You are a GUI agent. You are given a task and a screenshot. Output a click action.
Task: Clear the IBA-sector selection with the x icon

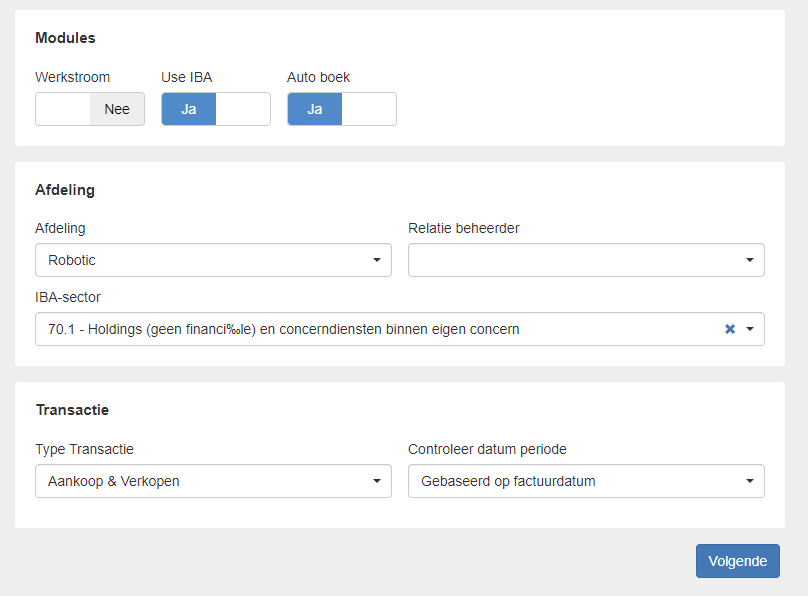pyautogui.click(x=730, y=329)
